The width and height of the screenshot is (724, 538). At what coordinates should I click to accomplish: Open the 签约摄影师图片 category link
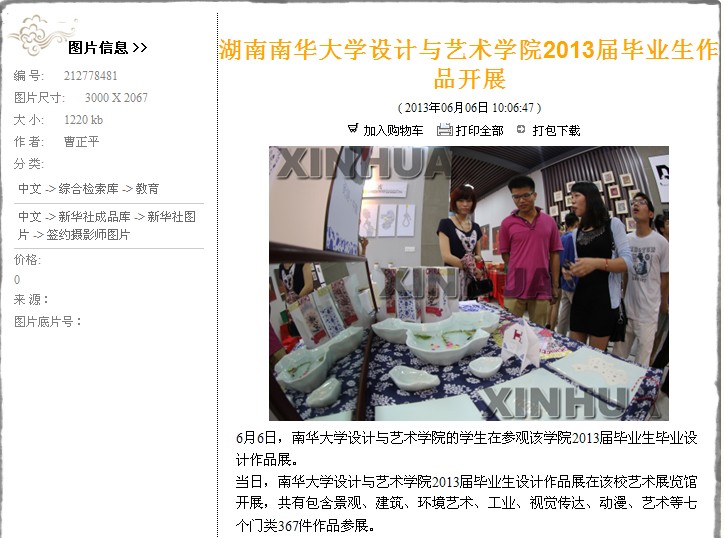click(88, 235)
